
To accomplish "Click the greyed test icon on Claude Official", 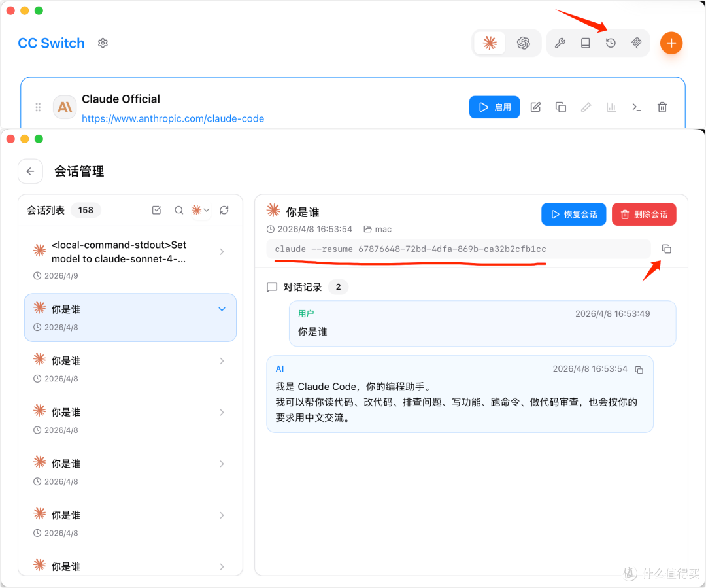I will point(586,107).
